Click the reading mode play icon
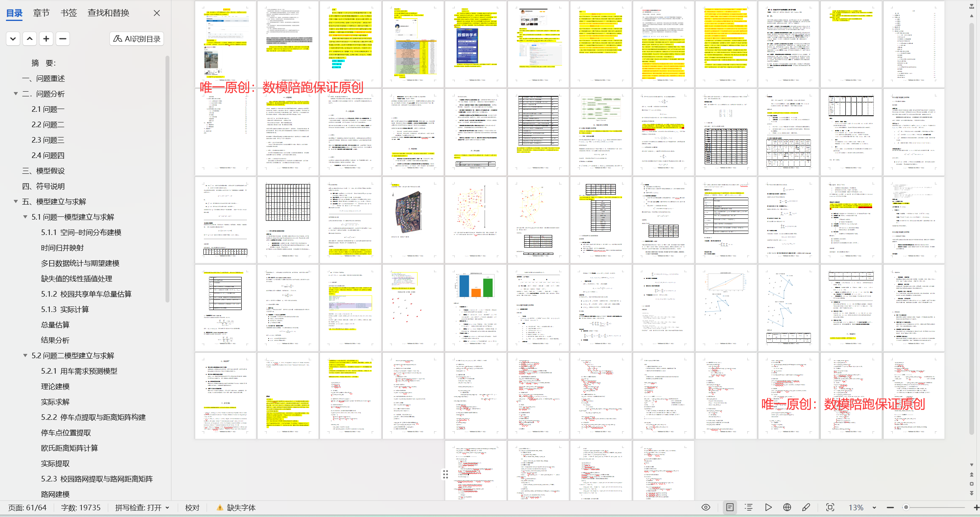Screen dimensions: 980x517 tap(768, 508)
